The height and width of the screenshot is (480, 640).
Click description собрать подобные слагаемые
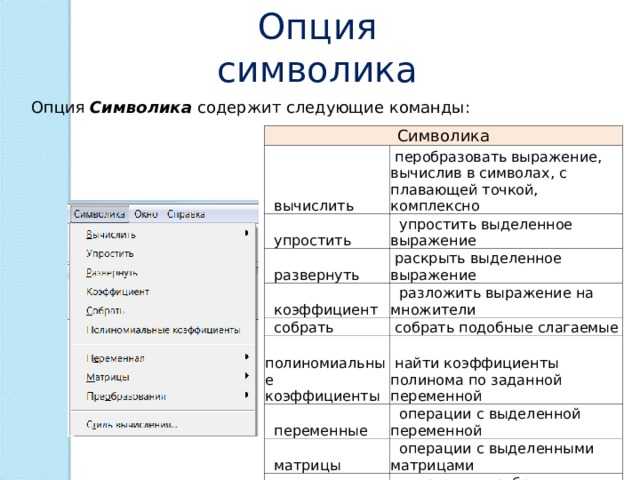click(506, 327)
